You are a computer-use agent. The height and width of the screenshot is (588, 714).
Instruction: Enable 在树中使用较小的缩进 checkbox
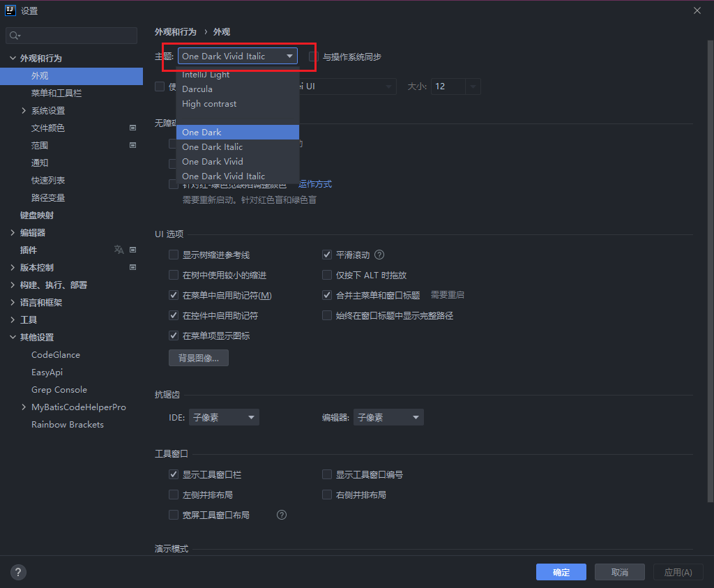tap(174, 275)
